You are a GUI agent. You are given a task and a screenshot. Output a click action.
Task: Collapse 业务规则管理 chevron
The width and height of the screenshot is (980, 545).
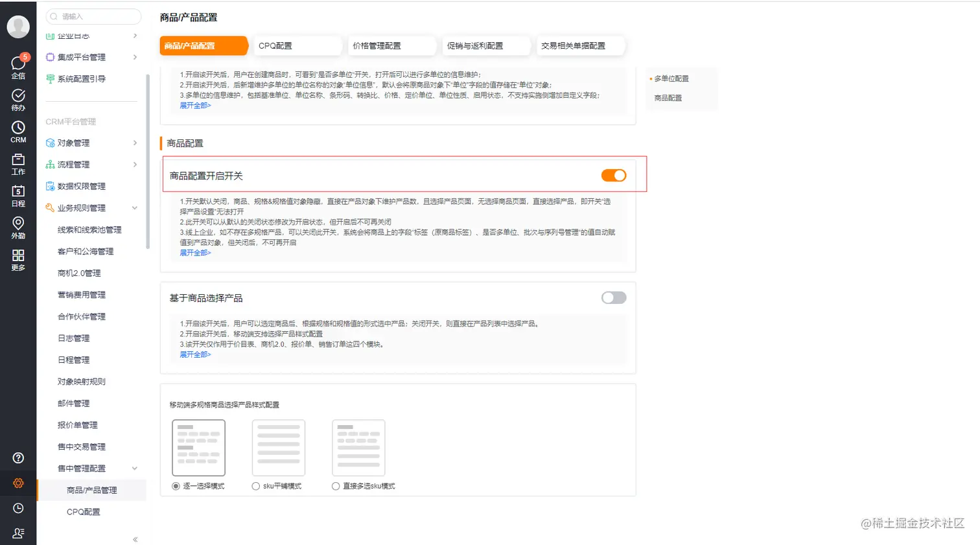(135, 208)
